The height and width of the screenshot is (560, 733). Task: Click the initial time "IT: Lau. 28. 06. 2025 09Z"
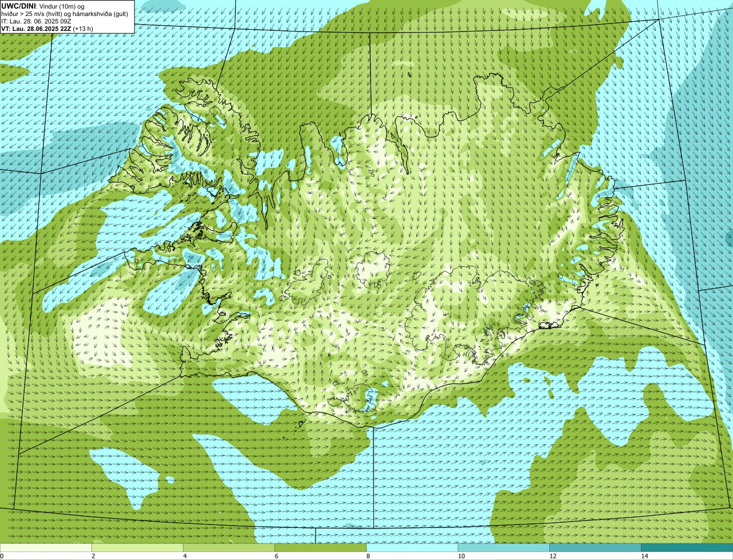click(x=36, y=21)
